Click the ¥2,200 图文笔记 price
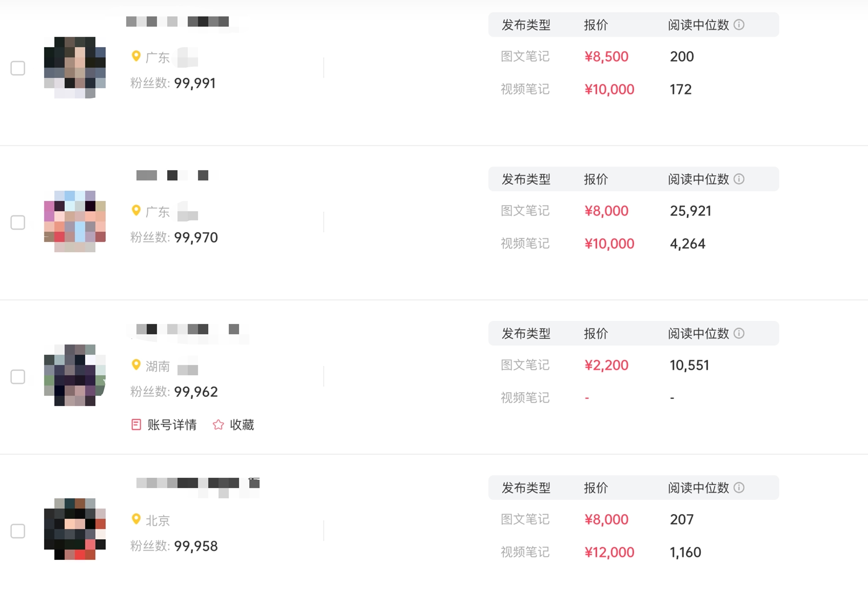The width and height of the screenshot is (868, 607). [606, 365]
